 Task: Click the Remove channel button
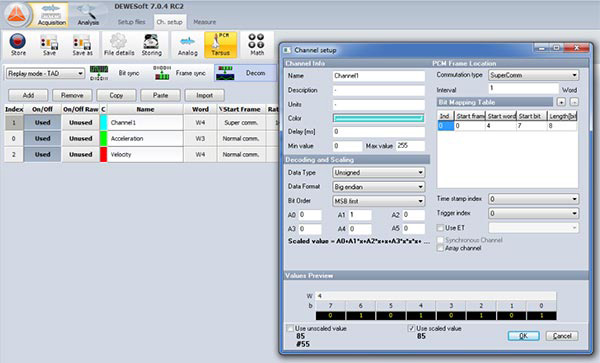tap(72, 95)
